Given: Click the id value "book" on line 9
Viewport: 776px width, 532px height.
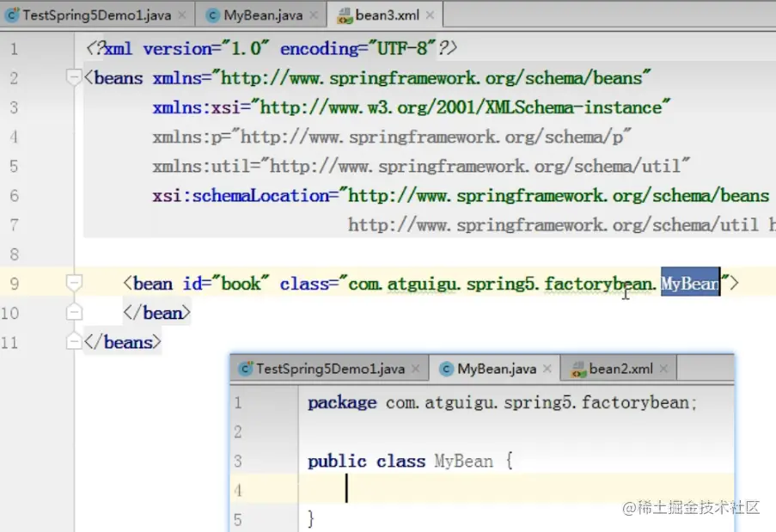Looking at the screenshot, I should [x=241, y=284].
